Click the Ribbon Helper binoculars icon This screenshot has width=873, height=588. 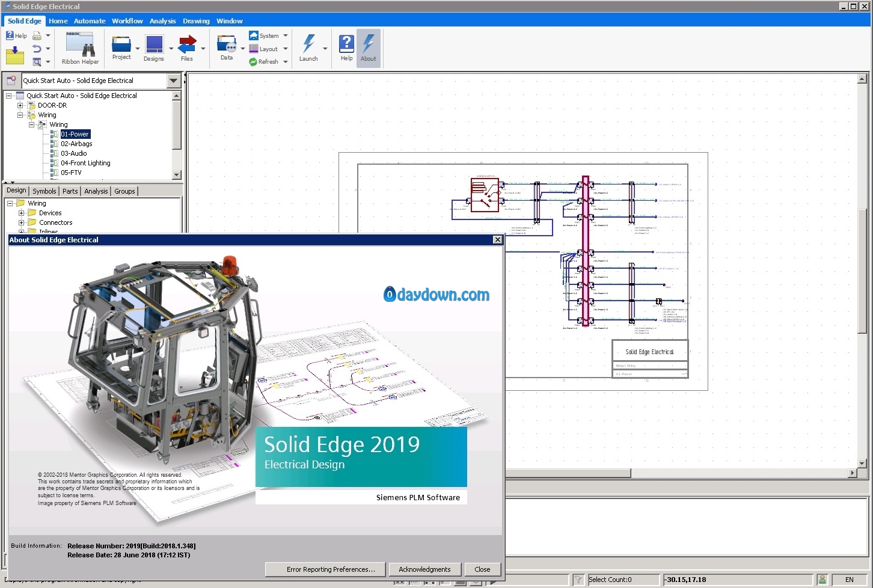[x=80, y=44]
